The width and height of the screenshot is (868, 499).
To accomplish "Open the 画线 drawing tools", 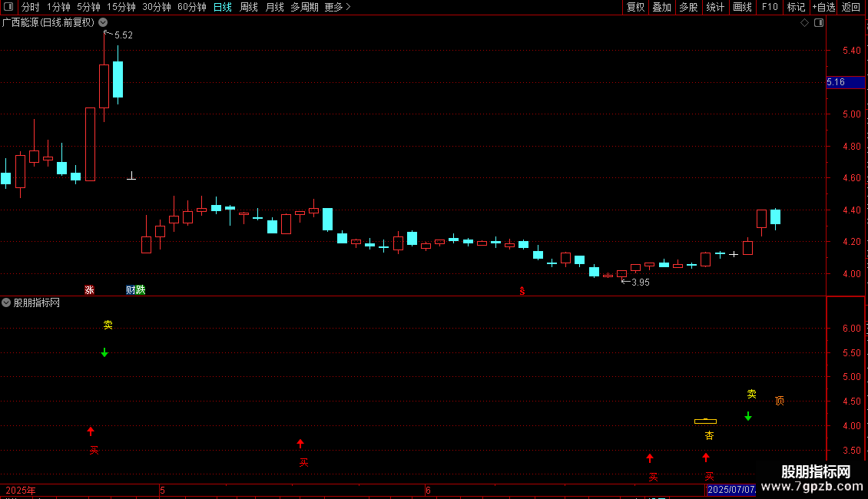I will click(742, 7).
